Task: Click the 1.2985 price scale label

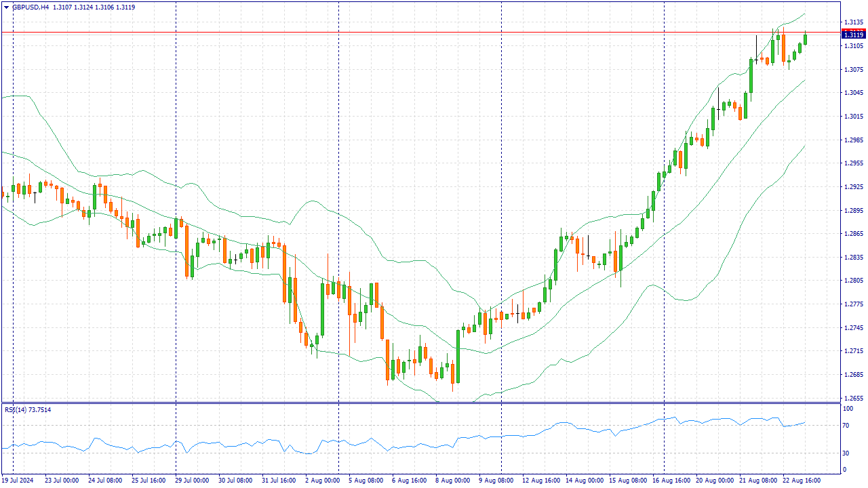Action: pyautogui.click(x=852, y=140)
